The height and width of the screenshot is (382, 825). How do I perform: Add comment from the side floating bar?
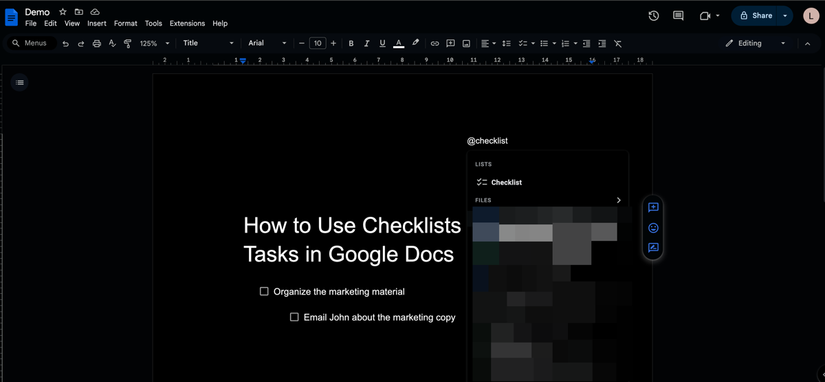coord(653,208)
